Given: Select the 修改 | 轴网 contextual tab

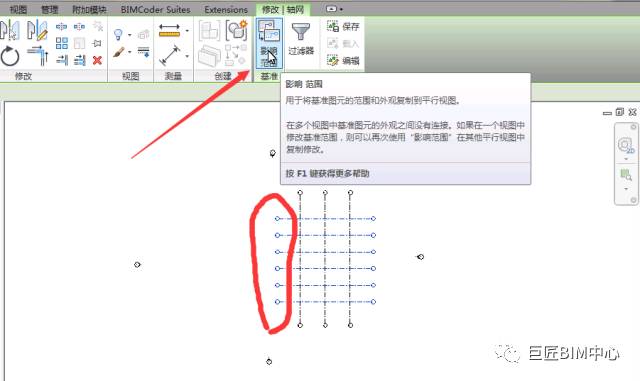Looking at the screenshot, I should pos(283,9).
